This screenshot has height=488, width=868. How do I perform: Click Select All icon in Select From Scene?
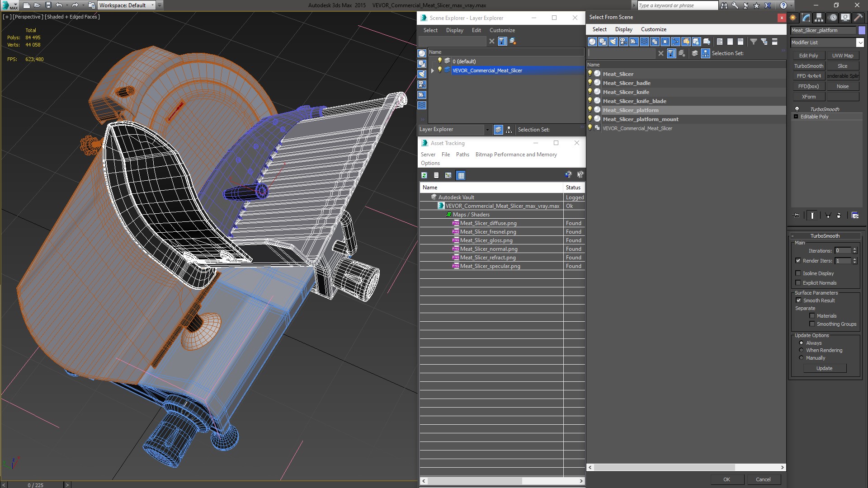(x=720, y=42)
